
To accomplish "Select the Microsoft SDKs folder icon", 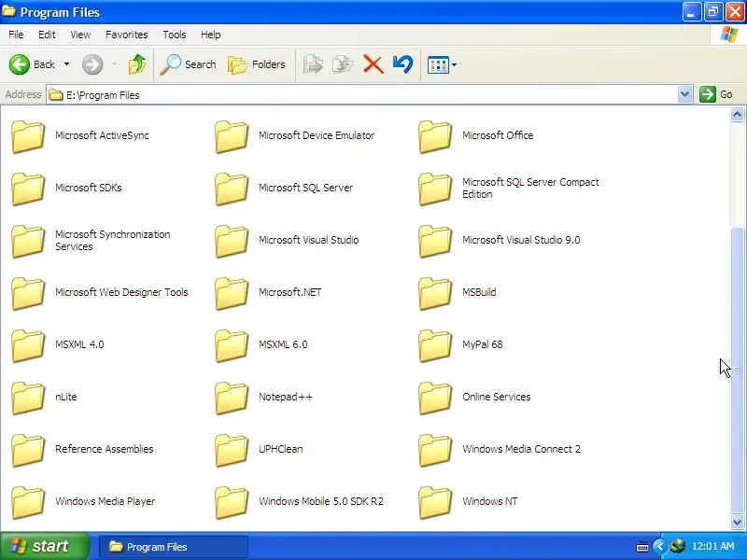I will pos(28,189).
